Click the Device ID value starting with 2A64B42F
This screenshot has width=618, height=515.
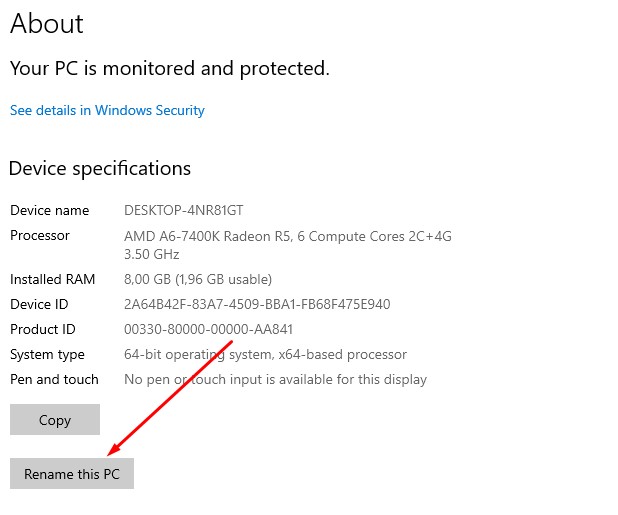coord(257,304)
